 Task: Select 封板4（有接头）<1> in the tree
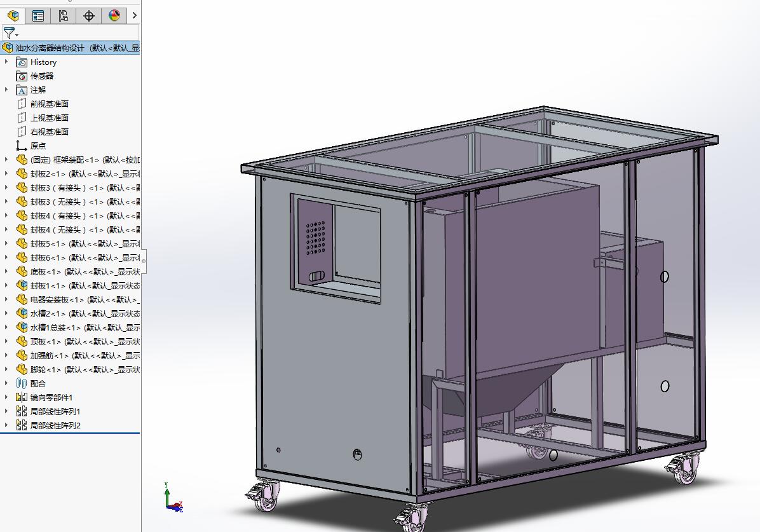tap(85, 216)
